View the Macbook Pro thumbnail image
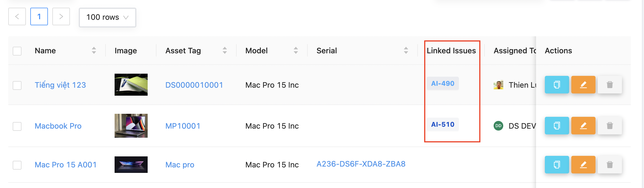Screen dimensions: 644x188 coord(131,126)
